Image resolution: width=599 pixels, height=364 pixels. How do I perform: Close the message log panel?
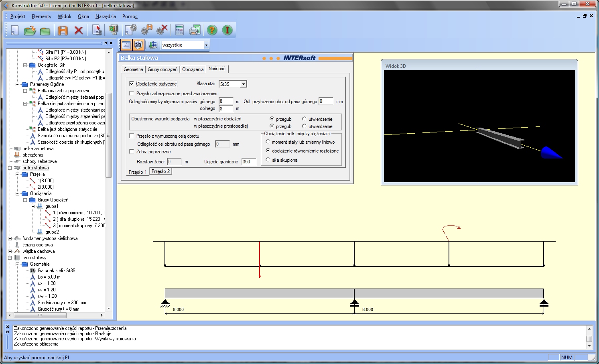click(7, 327)
